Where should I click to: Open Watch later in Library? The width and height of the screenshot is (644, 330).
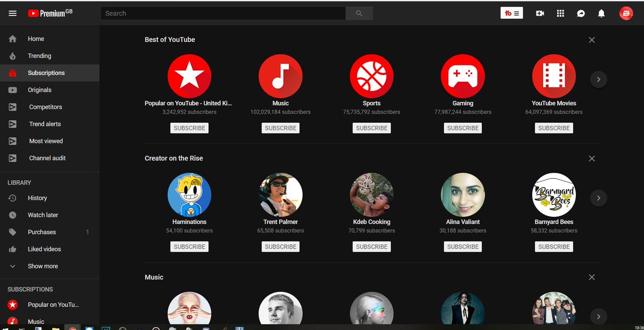[49, 215]
